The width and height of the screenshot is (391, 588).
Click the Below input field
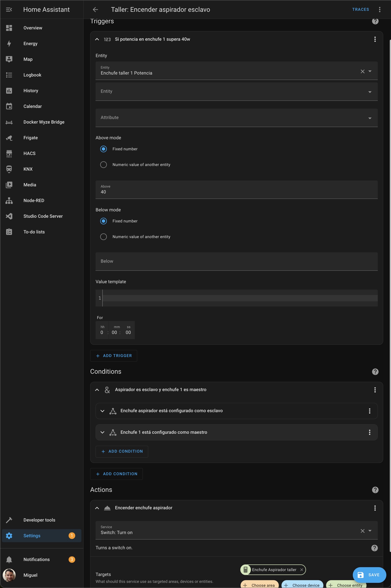236,262
